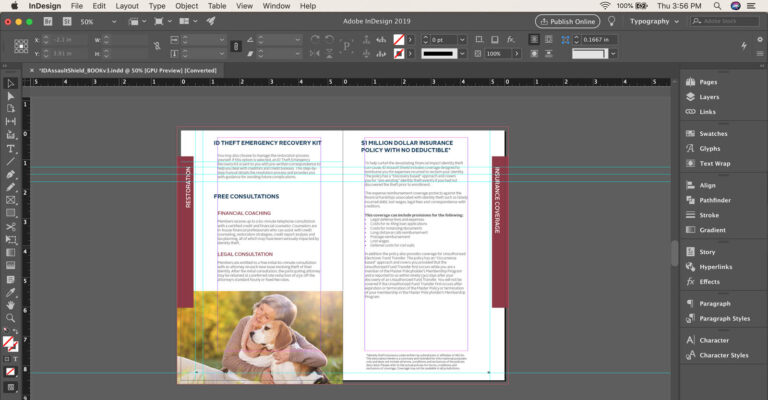Image resolution: width=768 pixels, height=400 pixels.
Task: Select the Scissors tool
Action: [10, 227]
